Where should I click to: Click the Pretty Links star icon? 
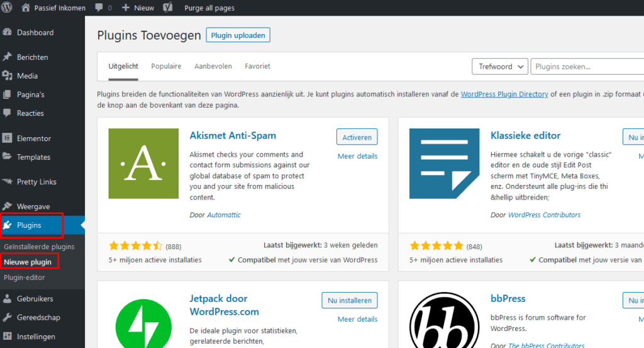click(x=7, y=181)
